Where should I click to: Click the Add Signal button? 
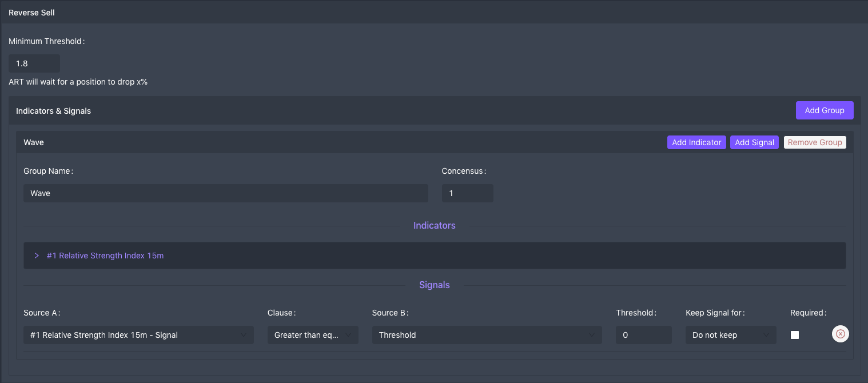754,142
